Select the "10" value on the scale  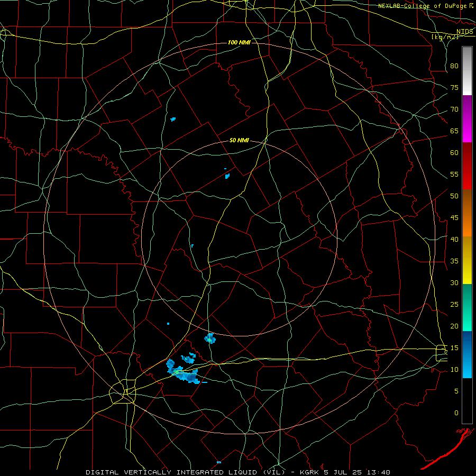[x=454, y=370]
